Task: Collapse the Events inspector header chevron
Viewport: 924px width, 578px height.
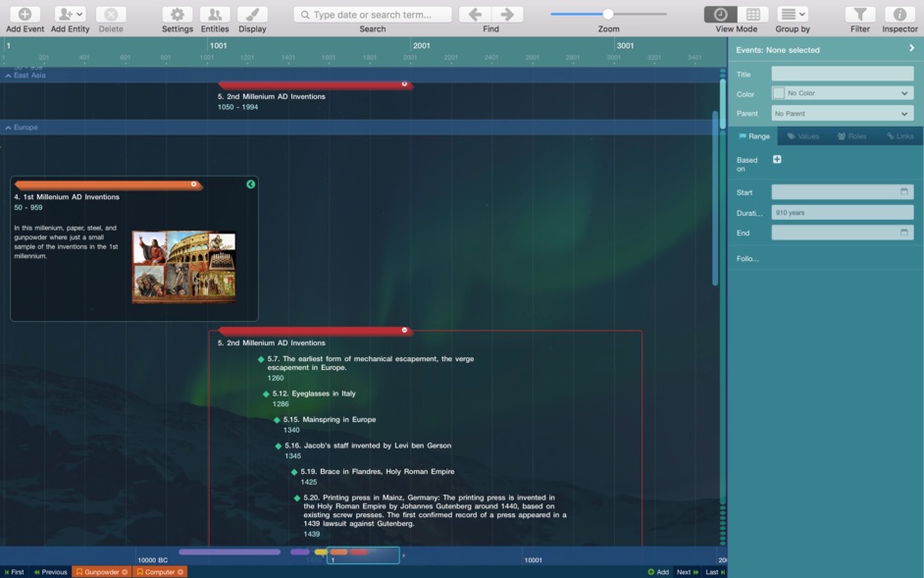Action: pyautogui.click(x=910, y=48)
